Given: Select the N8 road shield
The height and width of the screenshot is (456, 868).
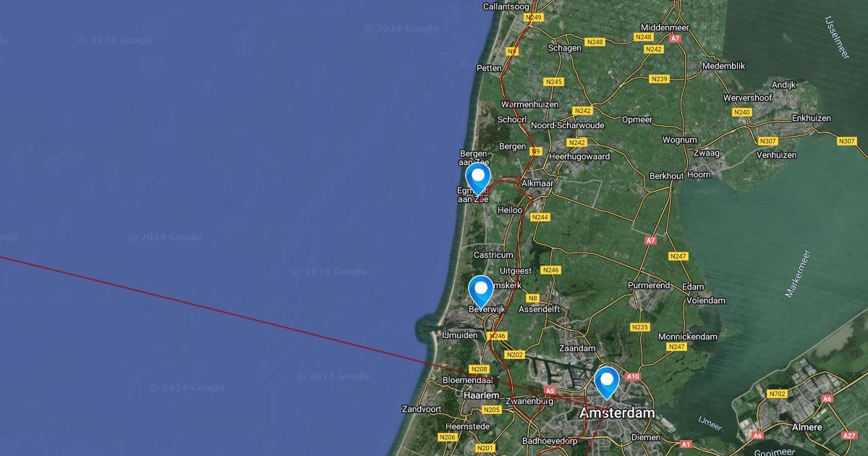Looking at the screenshot, I should pyautogui.click(x=532, y=298).
